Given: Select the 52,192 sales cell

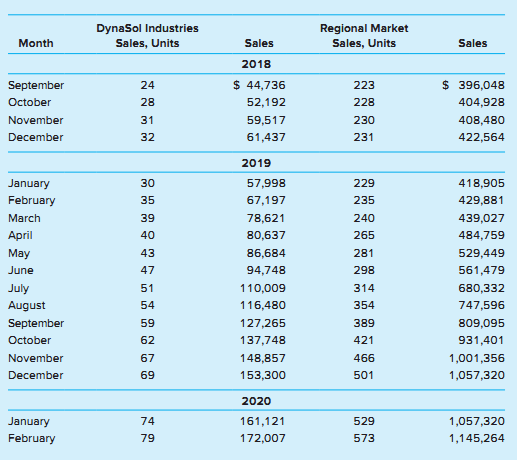Looking at the screenshot, I should click(x=266, y=102).
